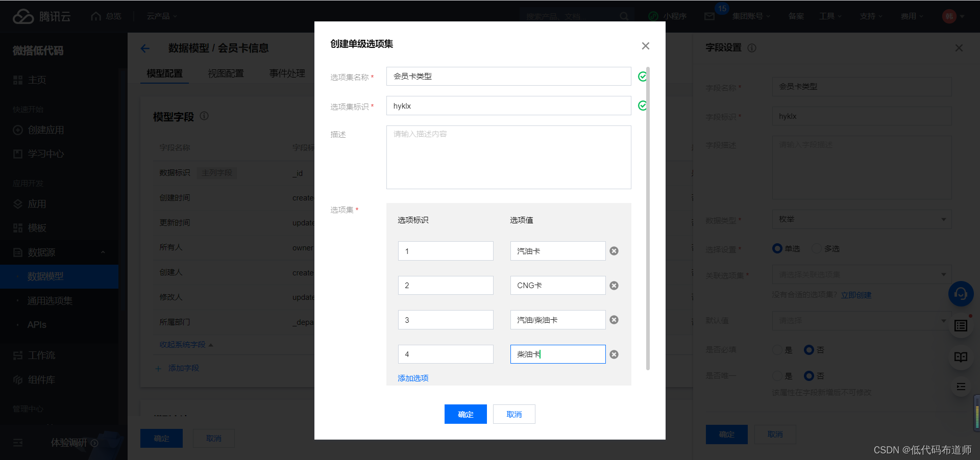The image size is (980, 460).
Task: Click the 添加选项 link
Action: tap(413, 378)
